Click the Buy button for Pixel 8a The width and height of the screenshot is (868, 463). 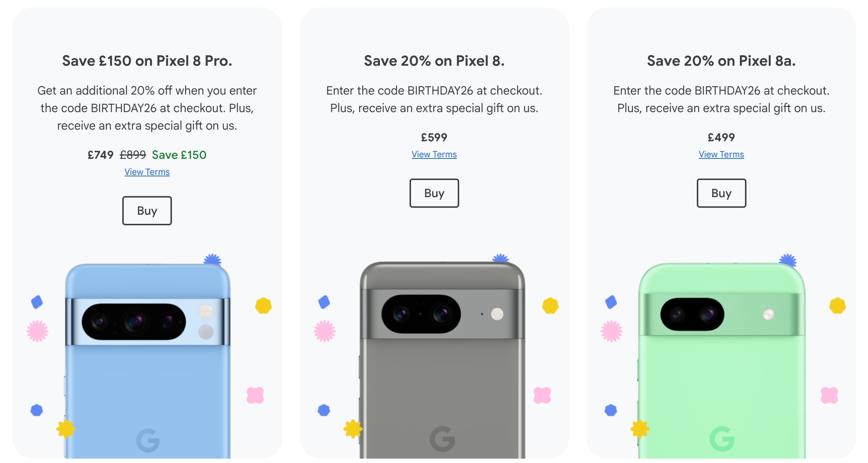(x=721, y=193)
